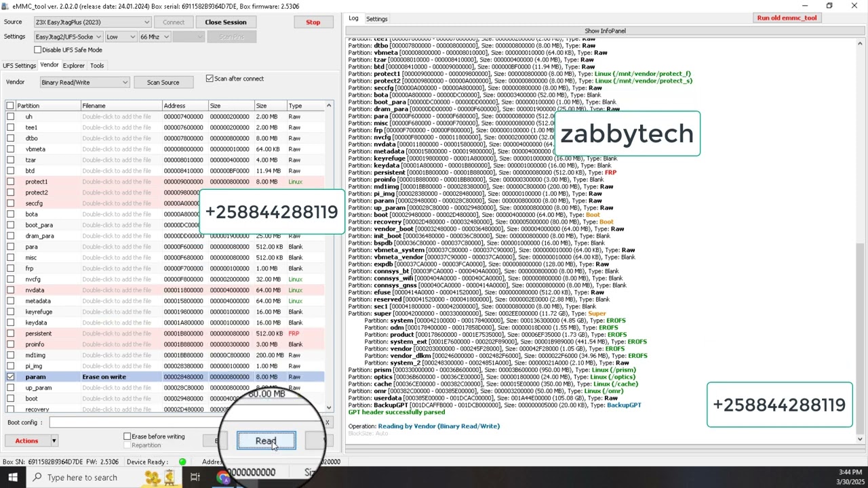Viewport: 868px width, 488px height.
Task: Open the Source dropdown Z3X EasyJtagPlus
Action: (92, 22)
